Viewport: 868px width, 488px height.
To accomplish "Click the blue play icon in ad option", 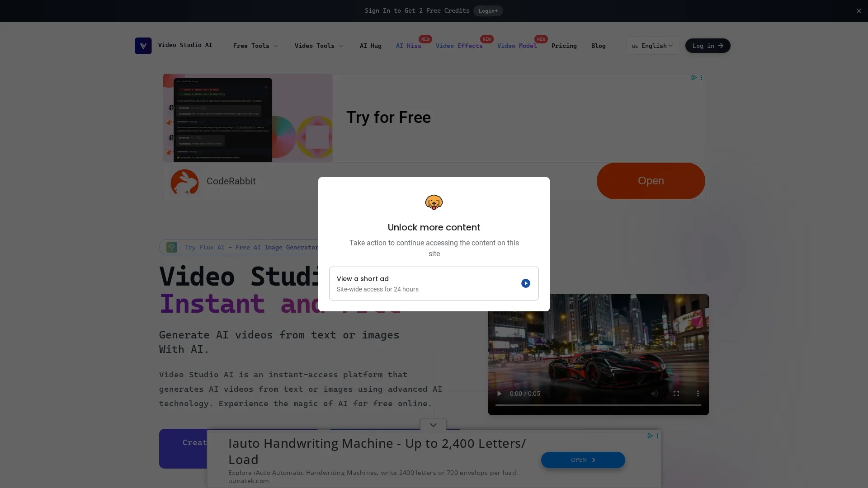I will pyautogui.click(x=525, y=283).
